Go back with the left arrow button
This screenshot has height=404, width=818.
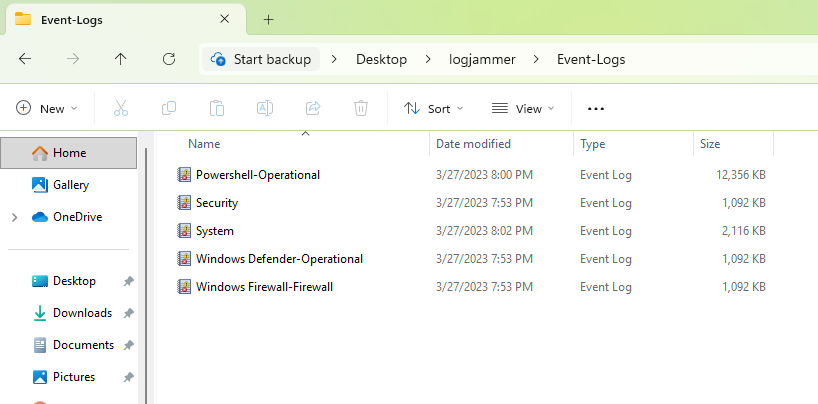pyautogui.click(x=25, y=59)
